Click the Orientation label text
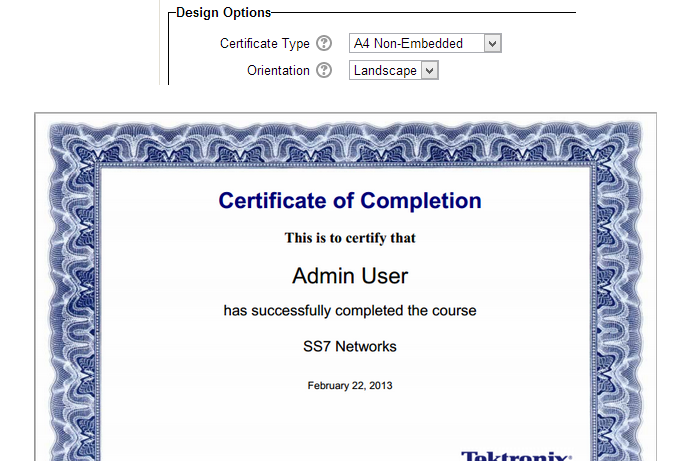The height and width of the screenshot is (461, 685). pyautogui.click(x=278, y=71)
